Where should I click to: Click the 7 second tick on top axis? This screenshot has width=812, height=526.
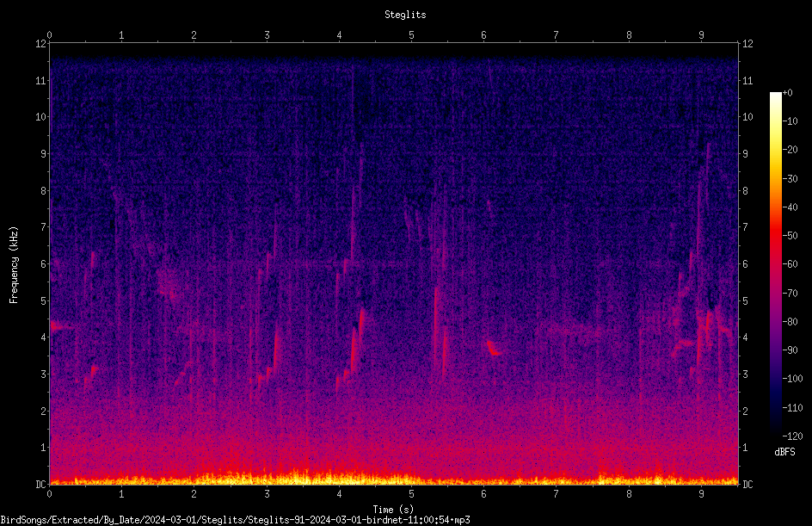[557, 34]
